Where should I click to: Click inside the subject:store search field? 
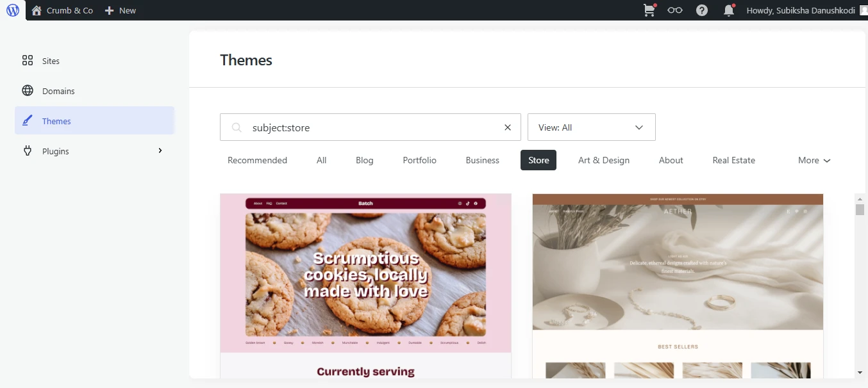click(x=372, y=127)
